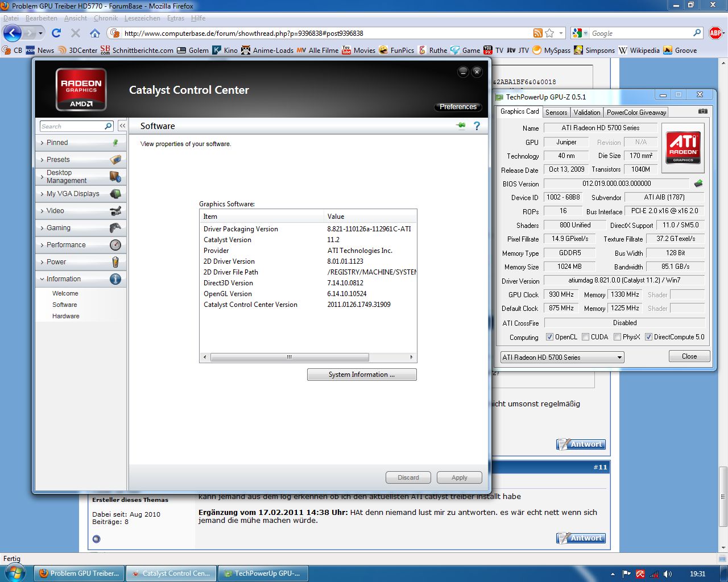Image resolution: width=728 pixels, height=582 pixels.
Task: Click the Close button in GPU-Z
Action: 689,356
